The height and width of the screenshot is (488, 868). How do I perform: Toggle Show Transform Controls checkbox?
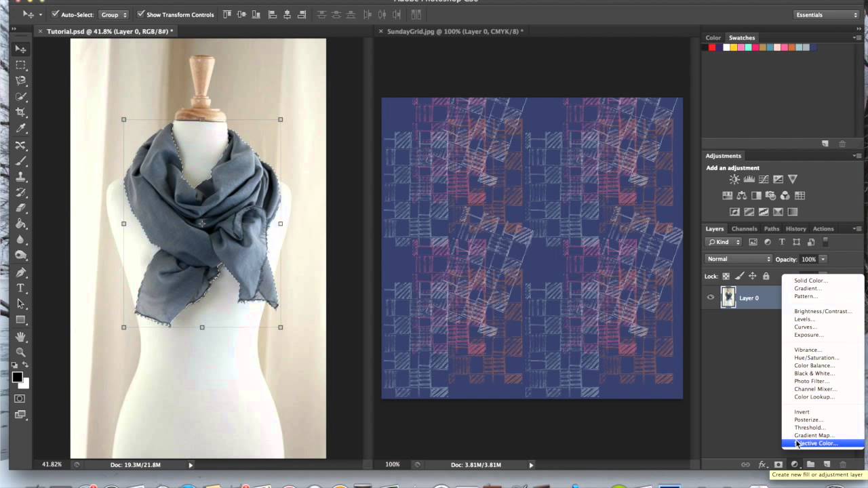pos(140,14)
